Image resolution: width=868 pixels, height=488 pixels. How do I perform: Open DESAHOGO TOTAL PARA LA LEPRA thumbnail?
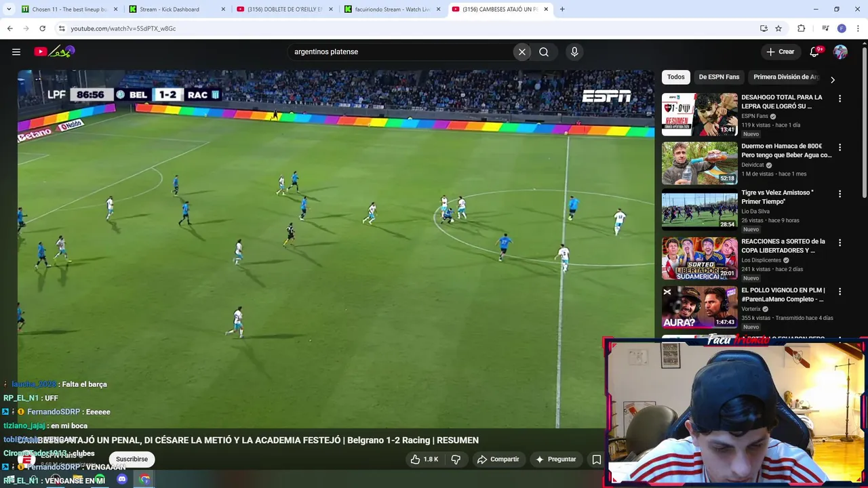(699, 115)
